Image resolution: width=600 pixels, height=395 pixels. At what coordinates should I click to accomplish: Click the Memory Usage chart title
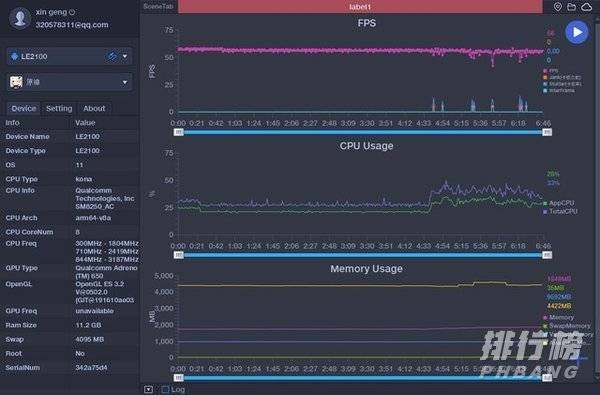pos(366,269)
